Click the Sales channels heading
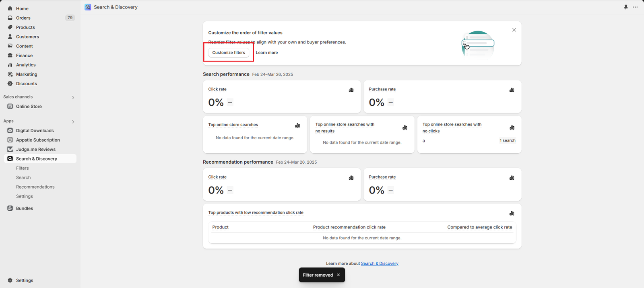 [18, 97]
